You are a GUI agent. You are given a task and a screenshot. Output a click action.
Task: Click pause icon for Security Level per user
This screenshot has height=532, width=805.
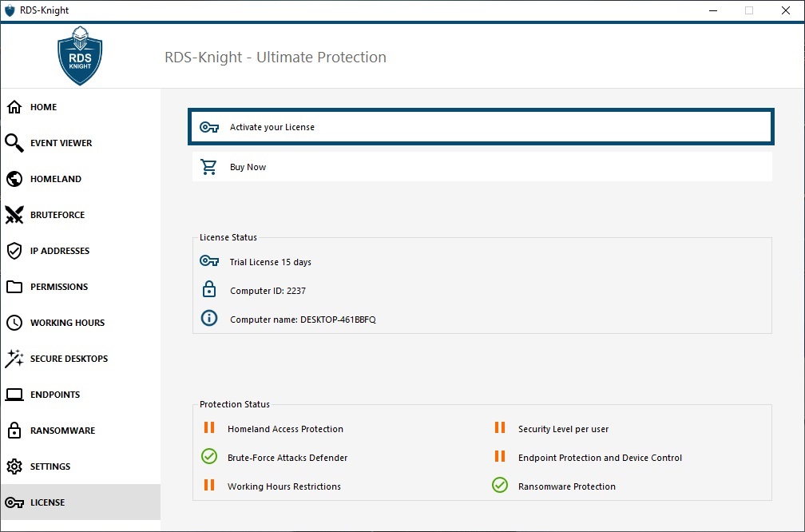500,427
